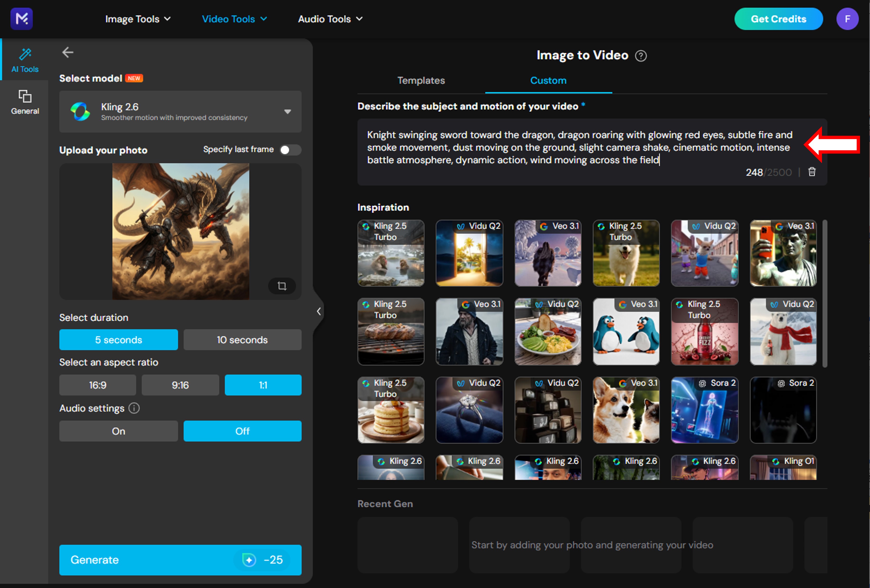Open the Audio Tools menu
This screenshot has height=588, width=870.
coord(330,19)
